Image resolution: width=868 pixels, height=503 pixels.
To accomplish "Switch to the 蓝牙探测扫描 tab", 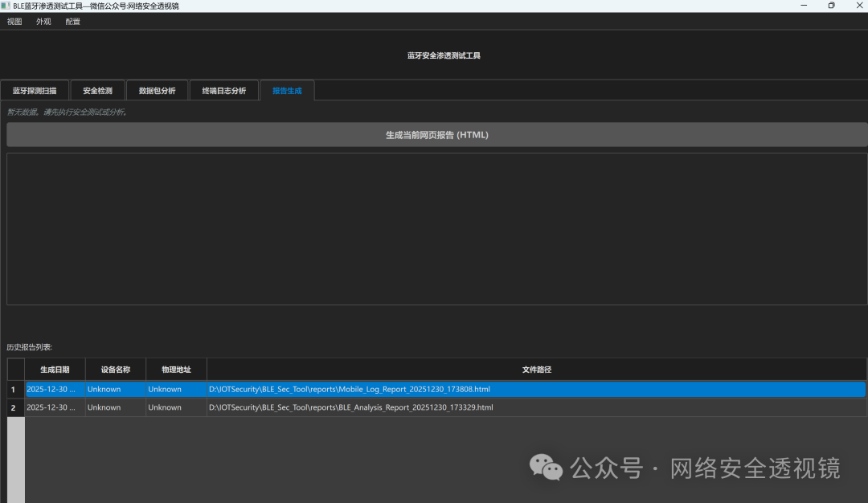I will 35,91.
